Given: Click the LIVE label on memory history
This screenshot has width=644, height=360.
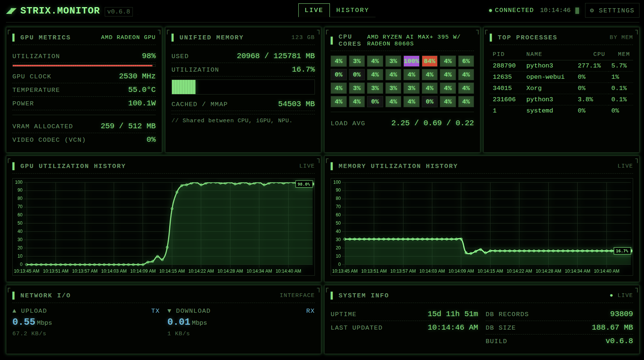Looking at the screenshot, I should tap(625, 166).
